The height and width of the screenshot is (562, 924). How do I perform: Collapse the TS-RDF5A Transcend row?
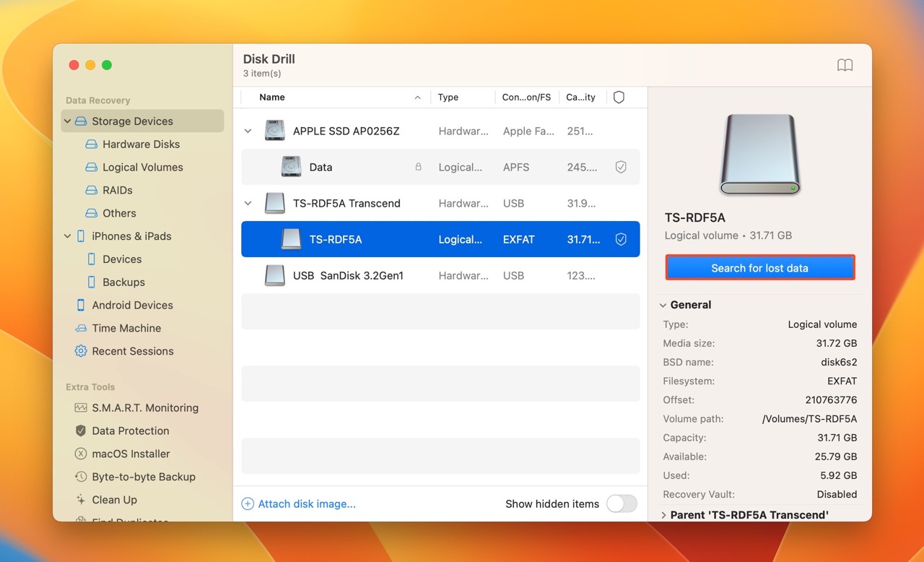click(248, 204)
